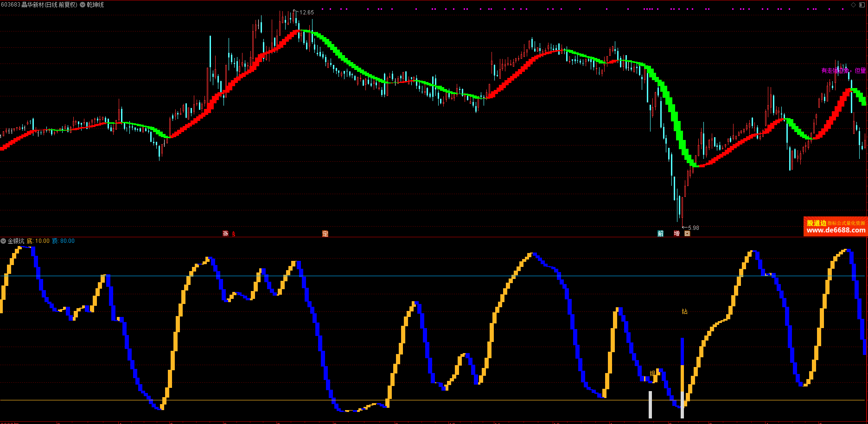Expand the 乾坤线 indicator dropdown arrow

(83, 5)
